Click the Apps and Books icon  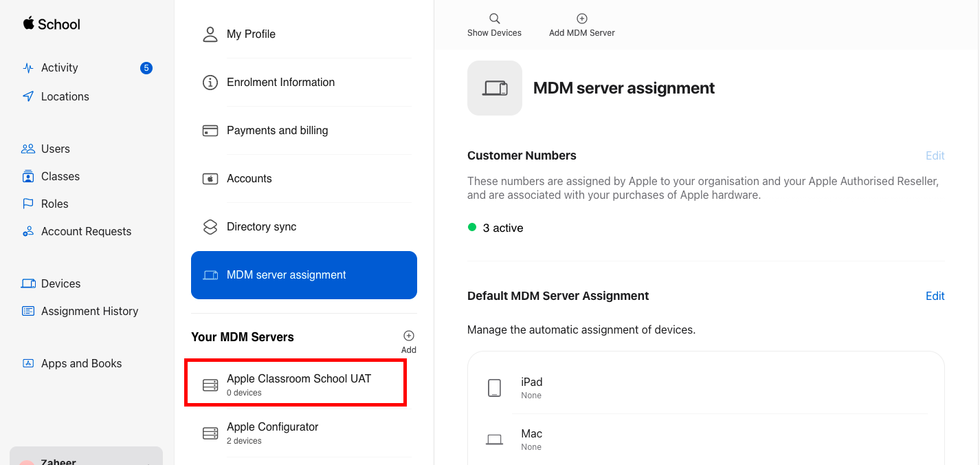point(28,363)
